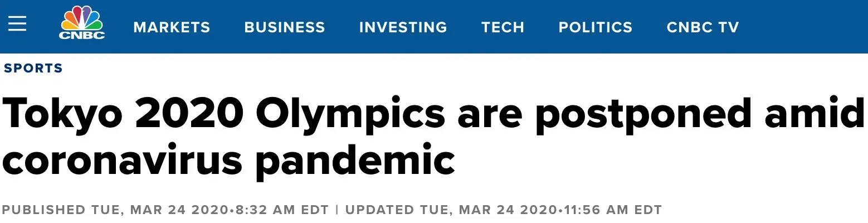Open the Tech section

tap(503, 27)
